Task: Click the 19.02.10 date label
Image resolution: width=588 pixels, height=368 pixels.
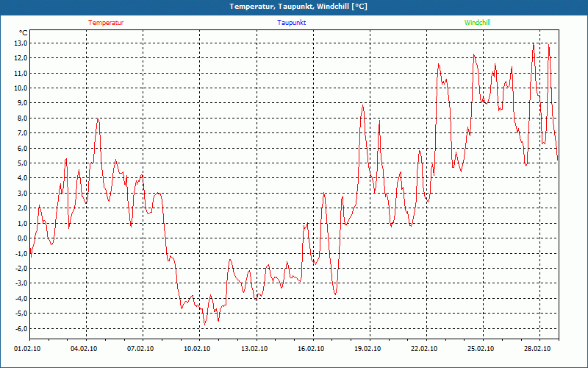Action: (367, 349)
